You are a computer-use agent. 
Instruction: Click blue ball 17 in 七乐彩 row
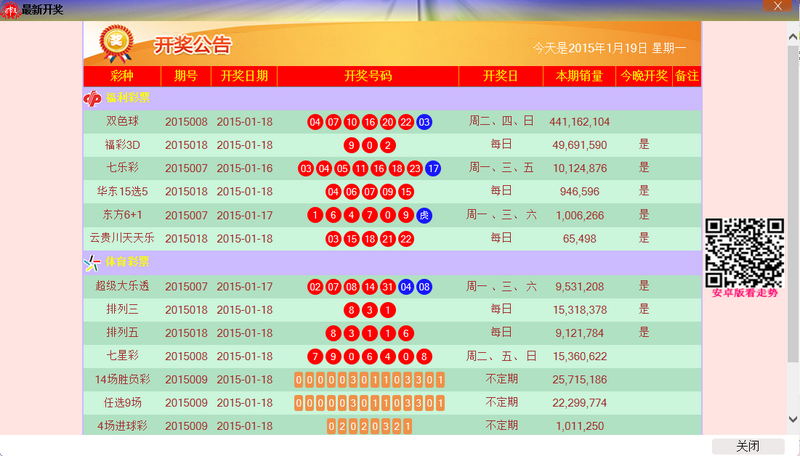click(x=433, y=168)
